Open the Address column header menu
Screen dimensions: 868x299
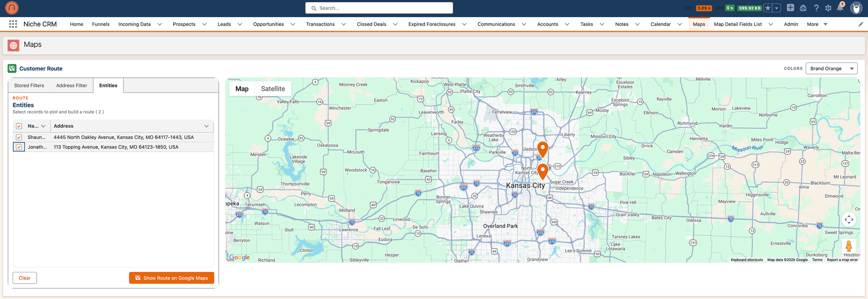[207, 126]
